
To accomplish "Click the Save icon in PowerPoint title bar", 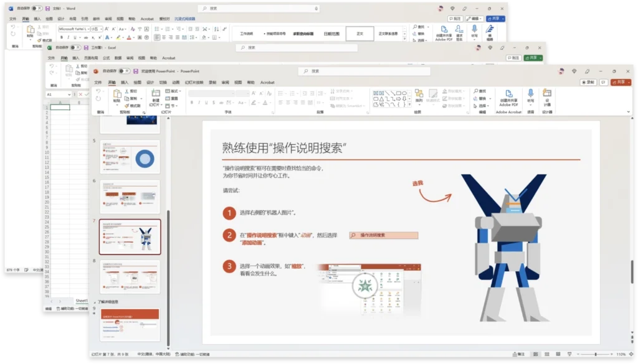I will (x=135, y=71).
